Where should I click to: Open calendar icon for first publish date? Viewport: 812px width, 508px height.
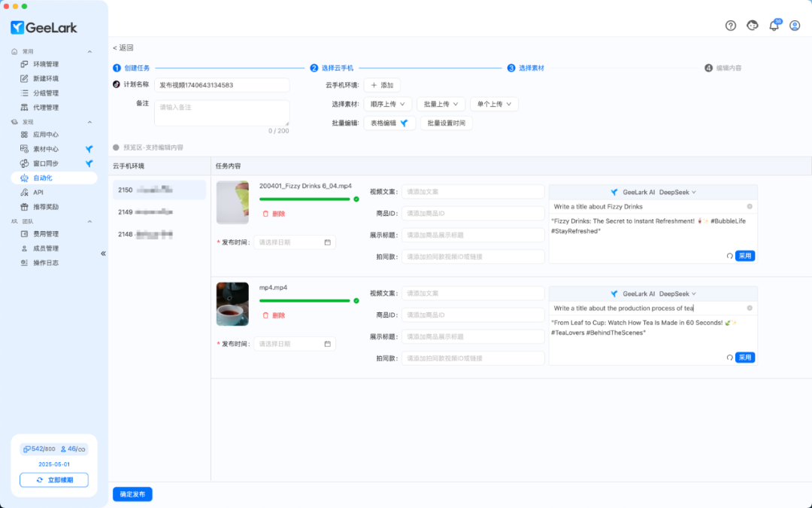tap(327, 242)
